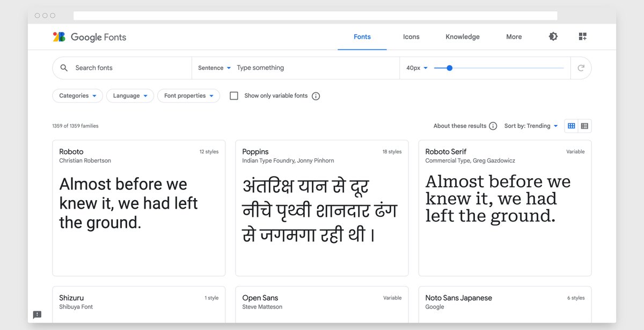Go to the Knowledge tab

coord(463,37)
